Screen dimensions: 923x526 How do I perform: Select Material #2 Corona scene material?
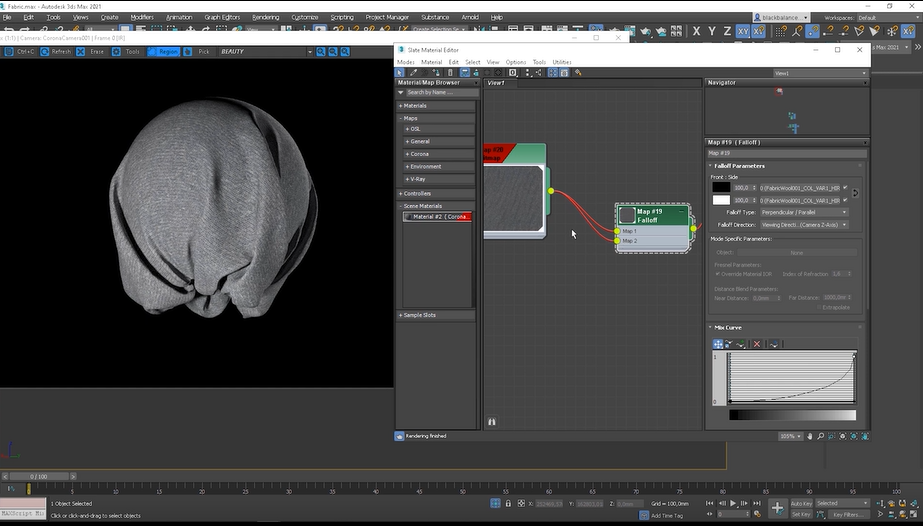pos(437,217)
